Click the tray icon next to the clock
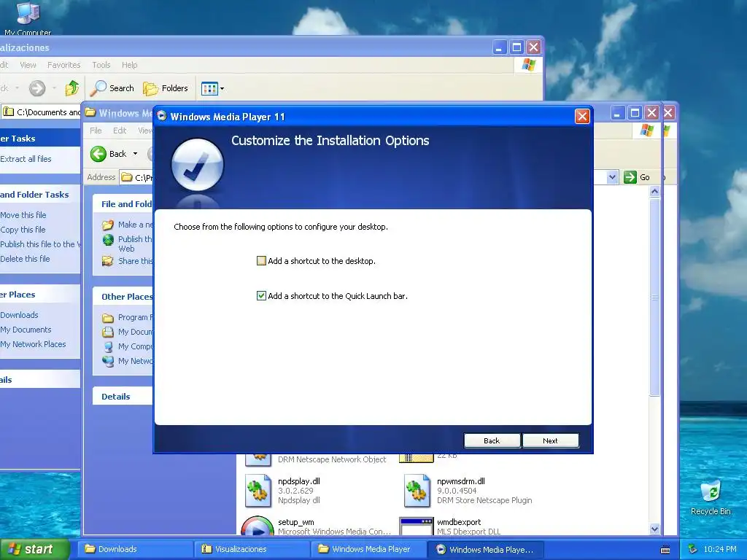Screen dimensions: 747x560 pyautogui.click(x=693, y=550)
